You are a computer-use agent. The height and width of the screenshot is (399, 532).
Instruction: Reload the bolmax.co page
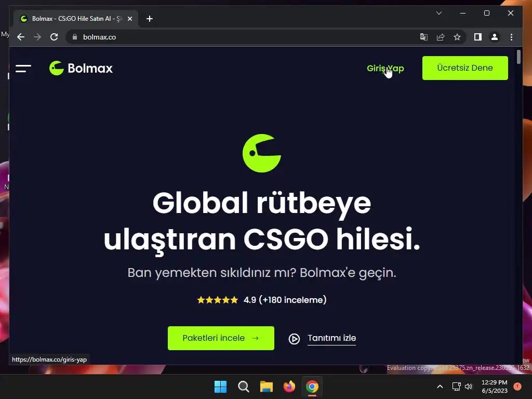[54, 37]
